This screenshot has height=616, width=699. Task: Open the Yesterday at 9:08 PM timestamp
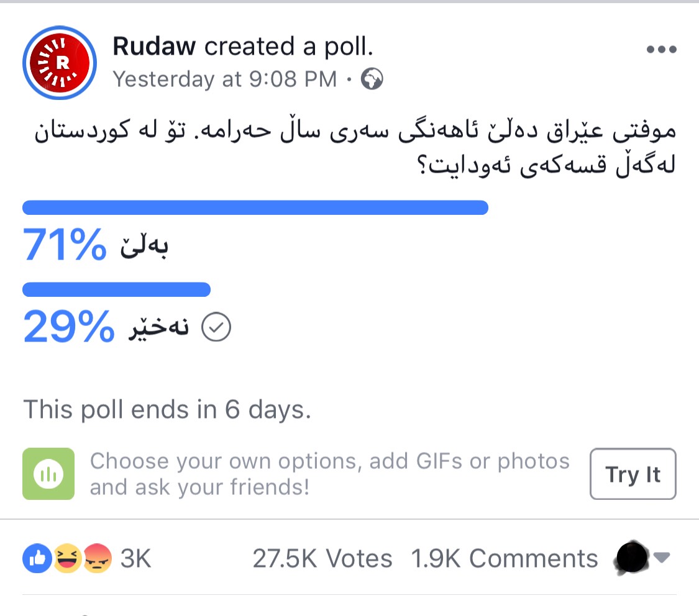coord(224,79)
